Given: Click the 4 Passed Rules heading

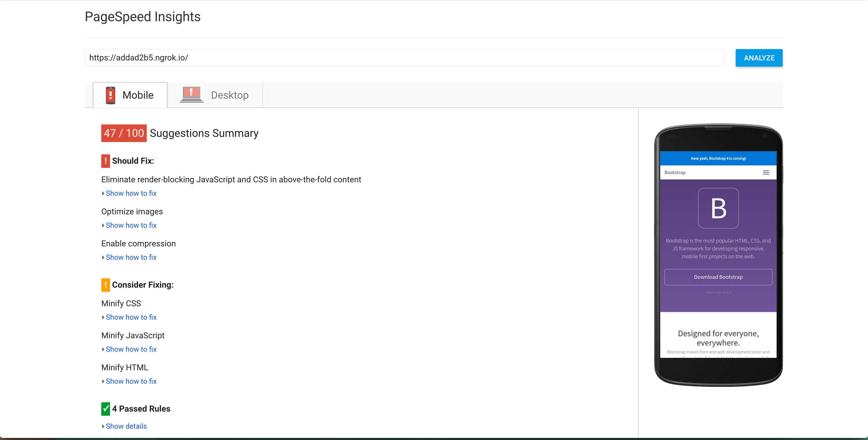Looking at the screenshot, I should (x=141, y=409).
